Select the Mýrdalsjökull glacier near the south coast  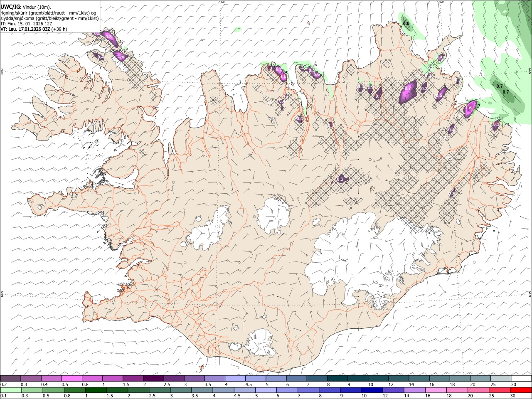tap(258, 342)
